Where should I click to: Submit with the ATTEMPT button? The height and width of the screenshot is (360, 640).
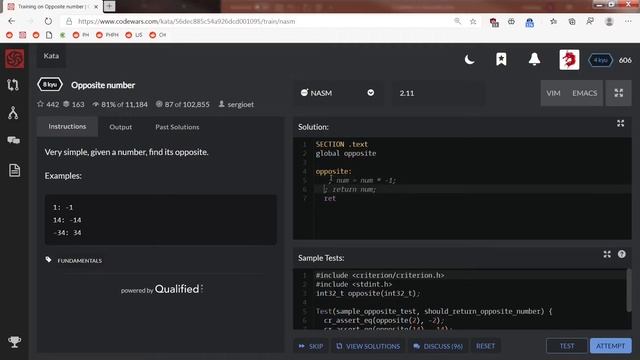click(x=610, y=346)
